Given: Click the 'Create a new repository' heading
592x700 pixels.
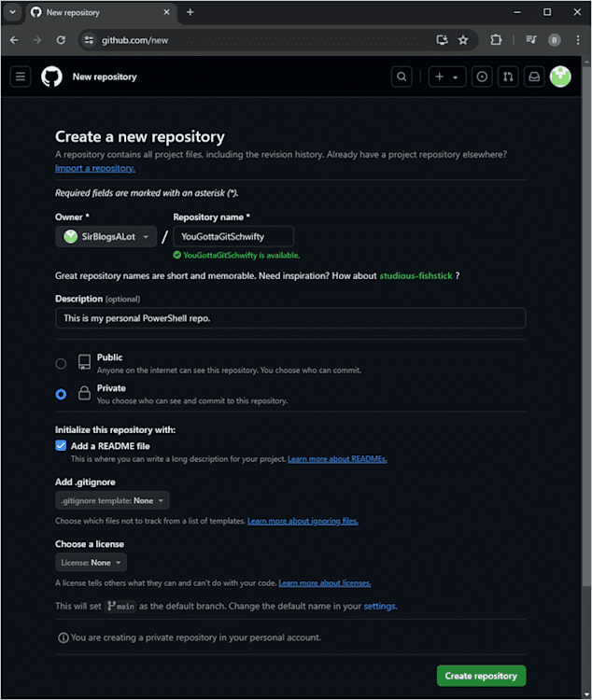Looking at the screenshot, I should tap(140, 136).
